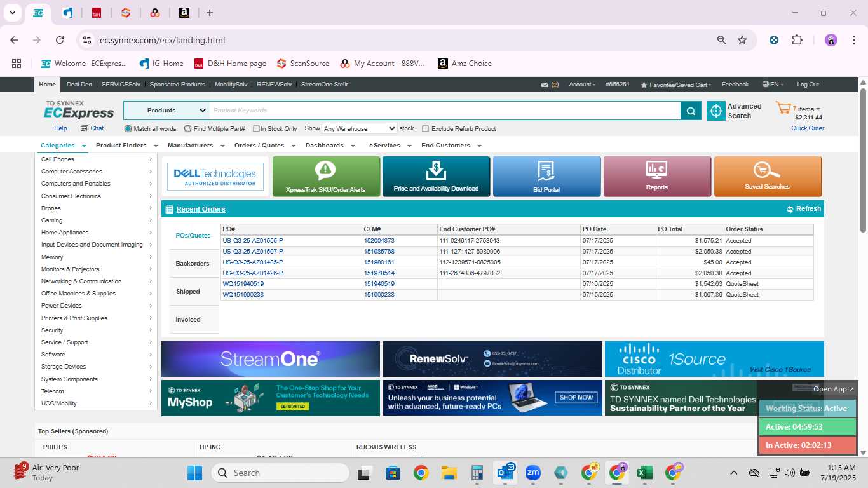Click the Recent Orders calendar icon
Viewport: 868px width, 488px height.
[x=168, y=209]
